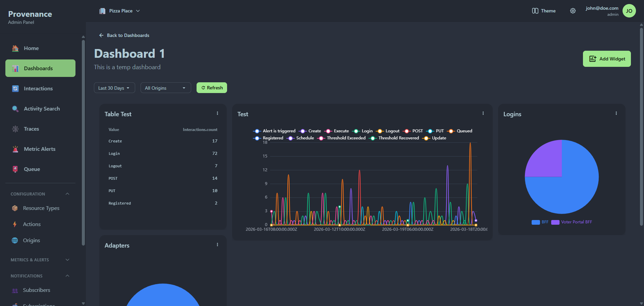Select the Home icon in the sidebar
The height and width of the screenshot is (306, 644).
(15, 48)
